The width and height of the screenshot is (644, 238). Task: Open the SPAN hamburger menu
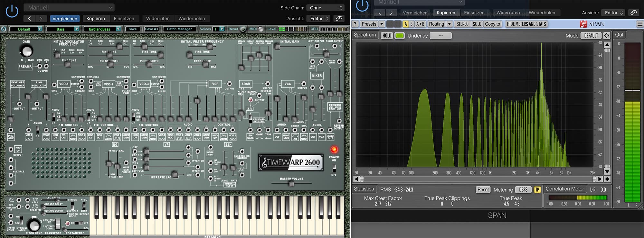point(640,24)
